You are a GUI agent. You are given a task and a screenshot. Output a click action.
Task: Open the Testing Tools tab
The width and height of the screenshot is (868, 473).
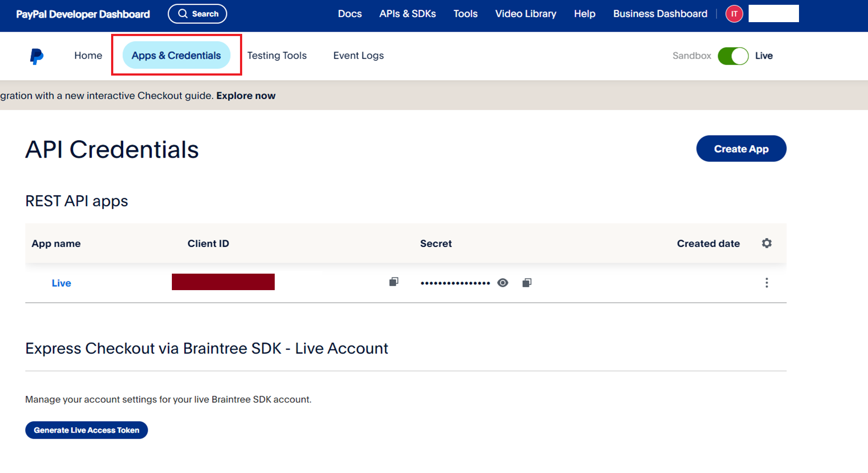coord(277,56)
